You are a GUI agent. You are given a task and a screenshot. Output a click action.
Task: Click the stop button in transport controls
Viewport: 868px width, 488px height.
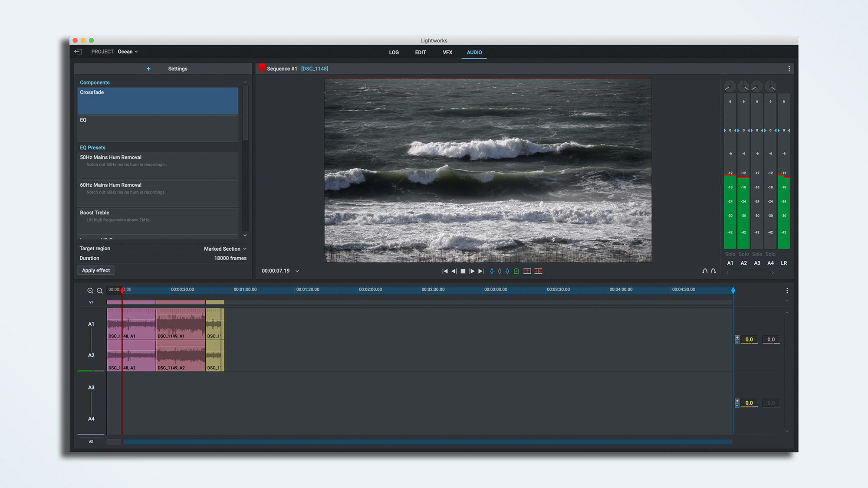pos(462,271)
